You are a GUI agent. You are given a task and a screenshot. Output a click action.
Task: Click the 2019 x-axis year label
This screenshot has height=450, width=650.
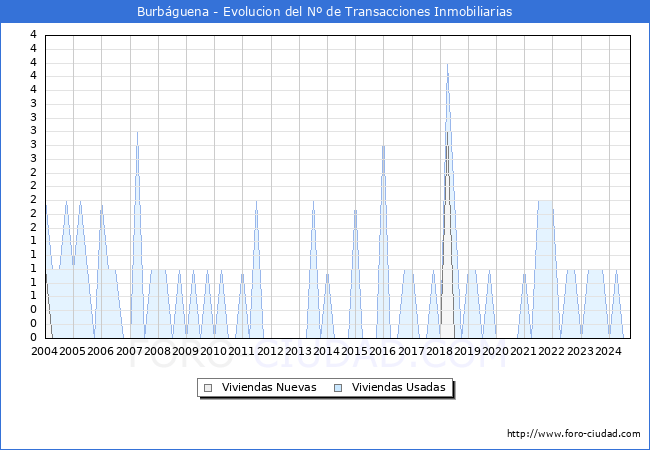pyautogui.click(x=467, y=351)
